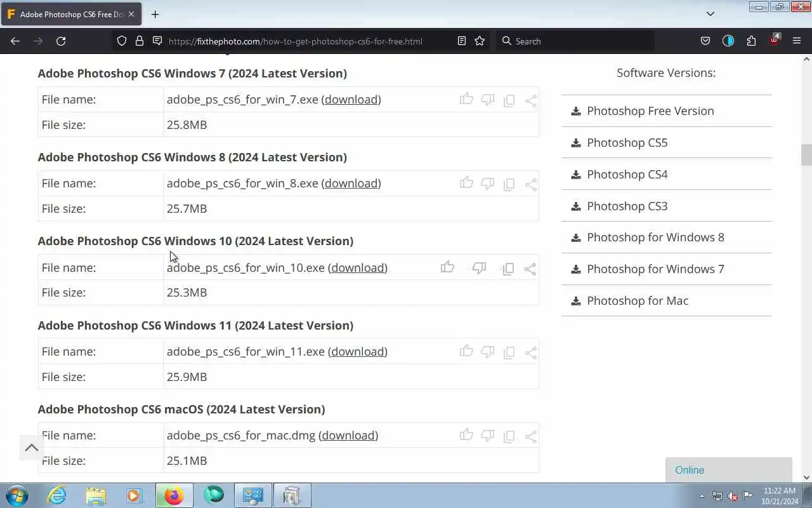Viewport: 812px width, 508px height.
Task: Reload the current page
Action: pyautogui.click(x=61, y=41)
